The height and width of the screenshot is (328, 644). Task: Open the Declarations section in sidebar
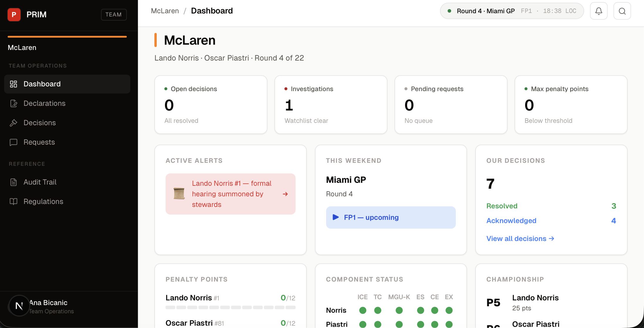pos(44,103)
